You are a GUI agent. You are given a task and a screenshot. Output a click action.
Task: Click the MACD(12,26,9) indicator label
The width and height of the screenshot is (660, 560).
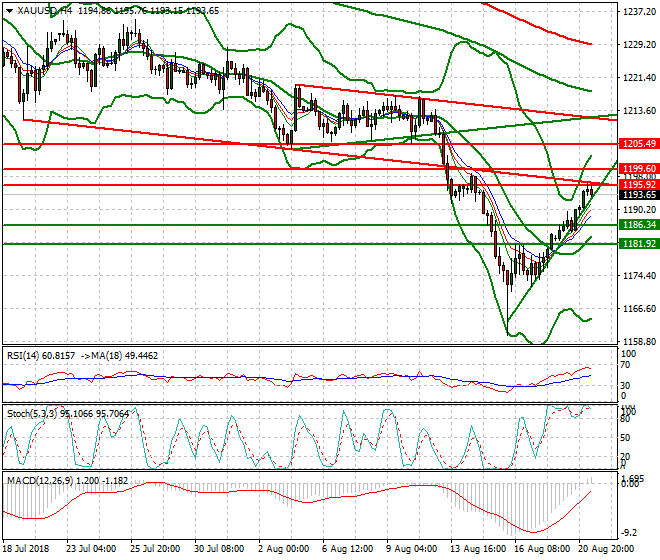[67, 481]
